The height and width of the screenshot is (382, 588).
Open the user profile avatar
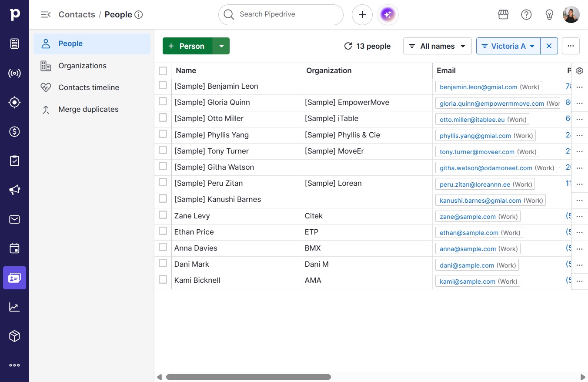tap(571, 14)
